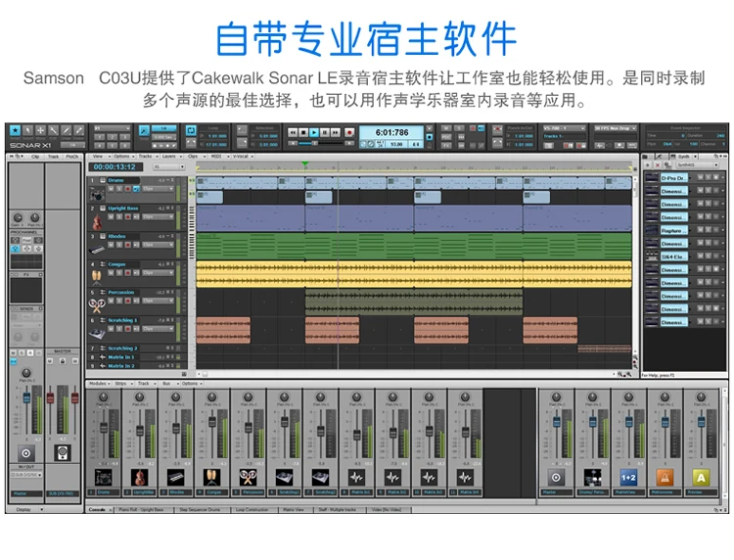Open the VS-700 device dropdown

pyautogui.click(x=564, y=128)
